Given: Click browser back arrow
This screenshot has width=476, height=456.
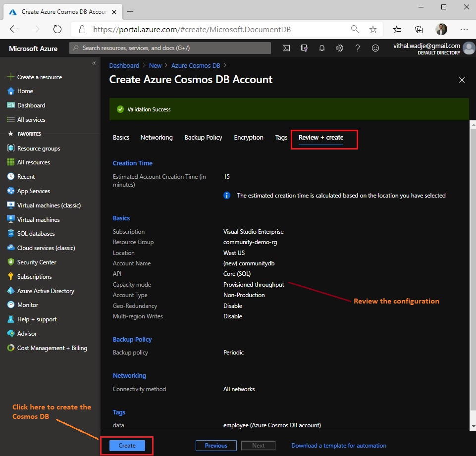Looking at the screenshot, I should [x=14, y=29].
